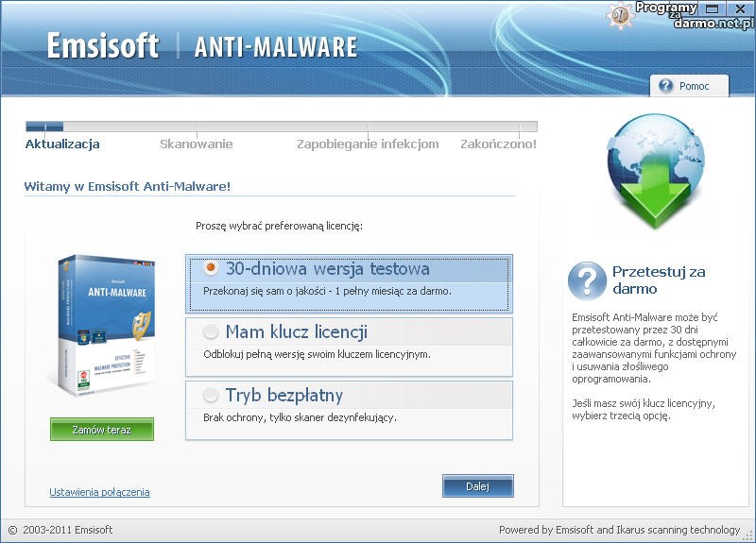
Task: Click the ANTI-MALWARE header title
Action: point(275,47)
